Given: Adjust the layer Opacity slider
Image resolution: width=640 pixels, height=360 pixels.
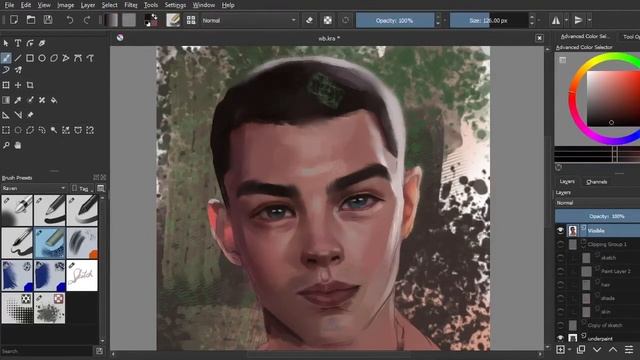Looking at the screenshot, I should click(597, 216).
